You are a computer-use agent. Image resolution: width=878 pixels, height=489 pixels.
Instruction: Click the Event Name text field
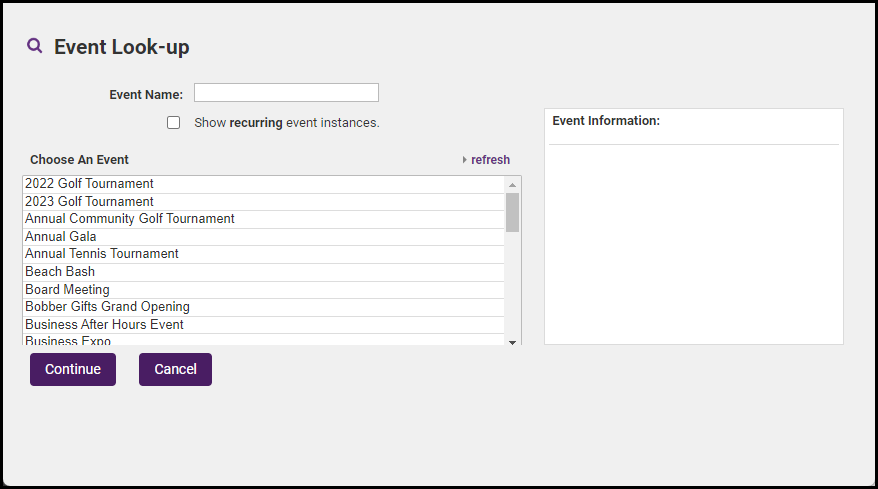[x=286, y=93]
